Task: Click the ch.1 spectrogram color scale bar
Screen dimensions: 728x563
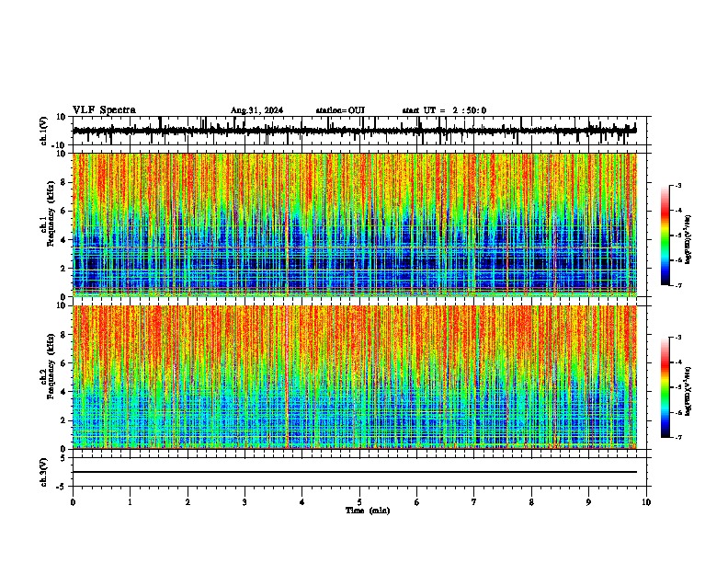Action: 665,236
